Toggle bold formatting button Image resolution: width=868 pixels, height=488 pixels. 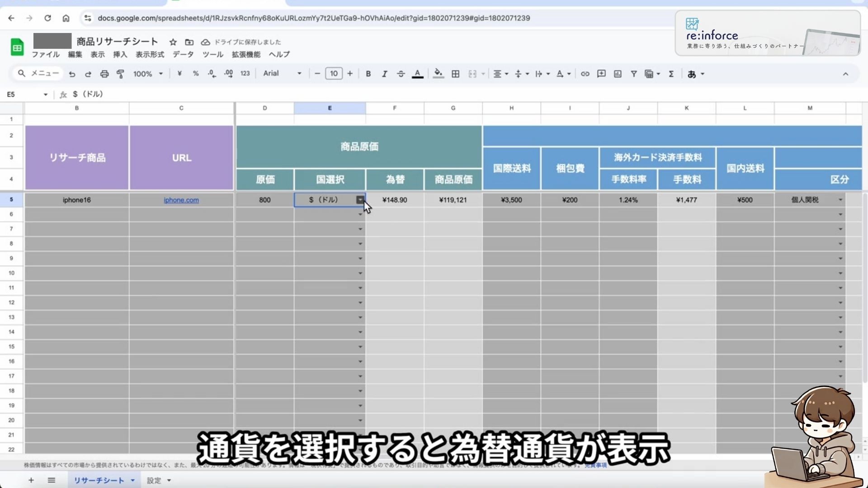pos(368,74)
